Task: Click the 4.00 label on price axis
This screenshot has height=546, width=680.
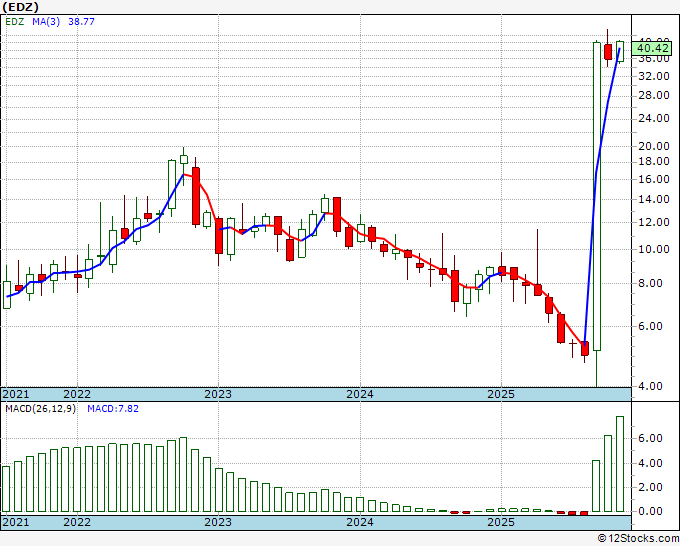Action: 650,386
